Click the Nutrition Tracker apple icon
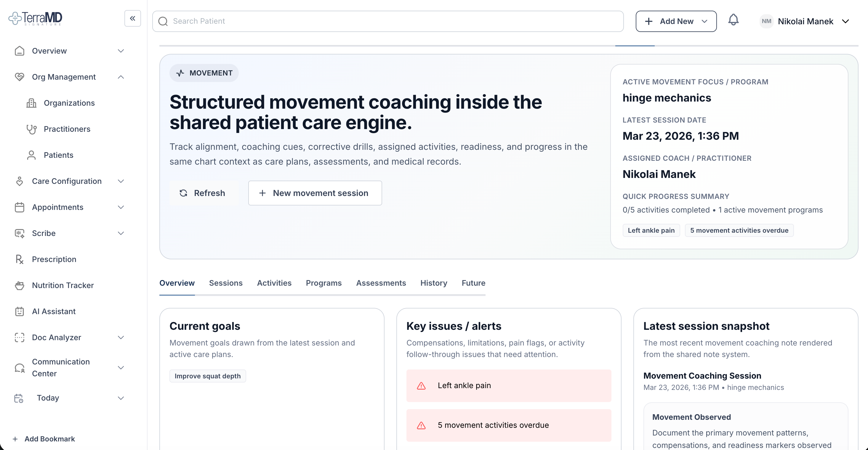The height and width of the screenshot is (450, 868). click(19, 285)
